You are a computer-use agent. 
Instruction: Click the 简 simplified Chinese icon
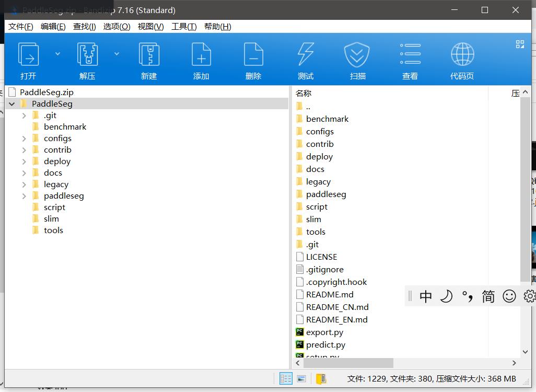[x=488, y=296]
